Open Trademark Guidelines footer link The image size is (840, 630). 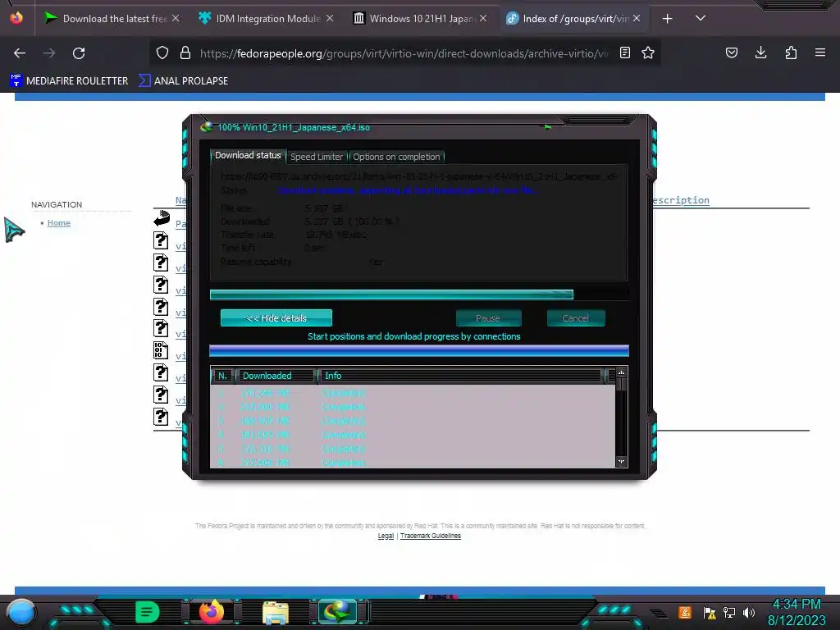(x=430, y=536)
